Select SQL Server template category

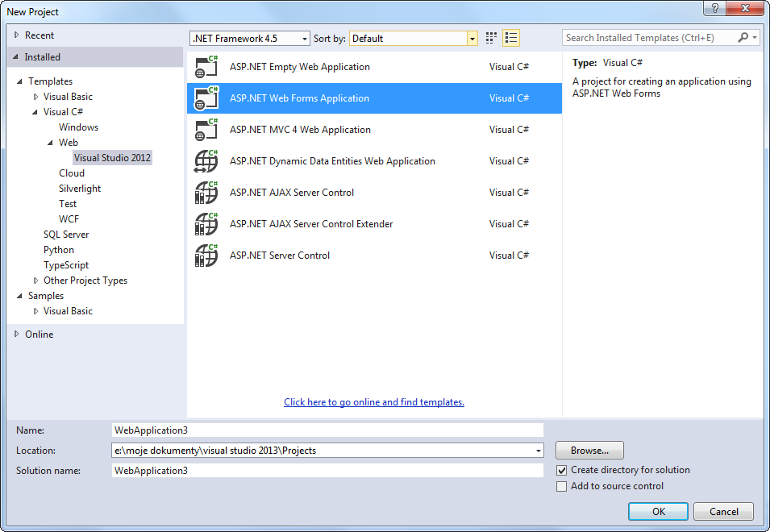[x=66, y=235]
